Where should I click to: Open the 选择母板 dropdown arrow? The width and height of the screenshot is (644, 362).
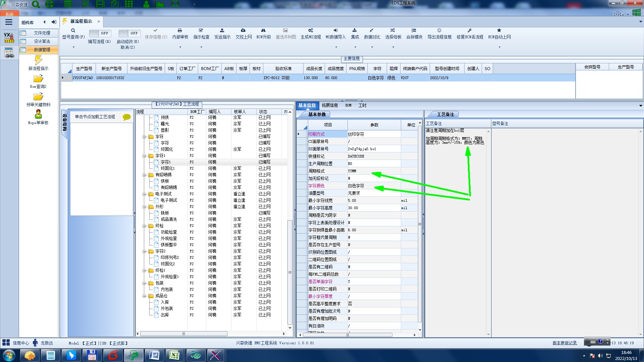click(393, 47)
